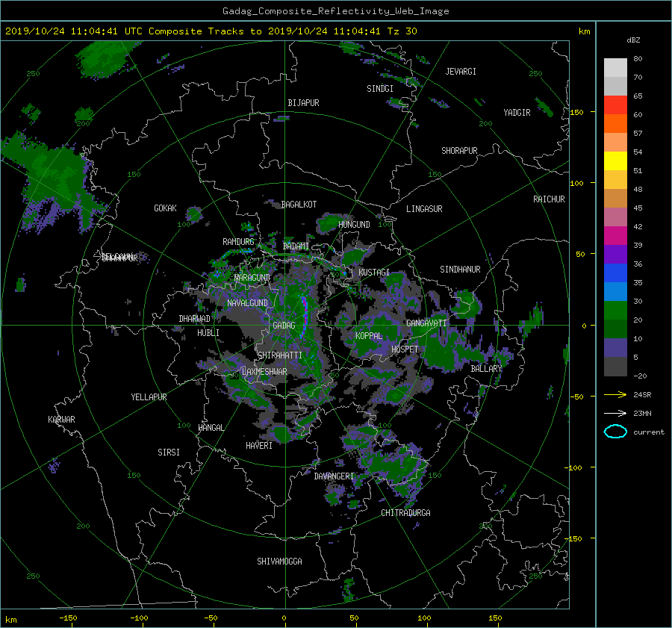Click the HANGAL city label

point(211,427)
